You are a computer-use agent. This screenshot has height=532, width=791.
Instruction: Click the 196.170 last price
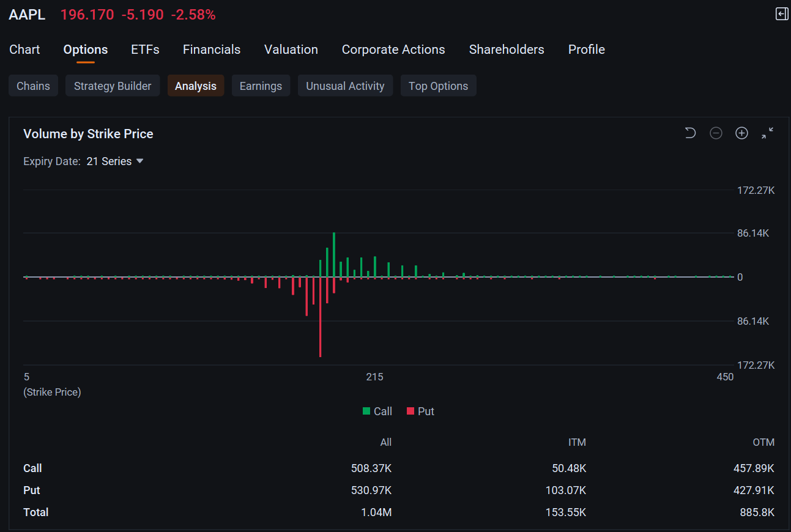pyautogui.click(x=87, y=15)
